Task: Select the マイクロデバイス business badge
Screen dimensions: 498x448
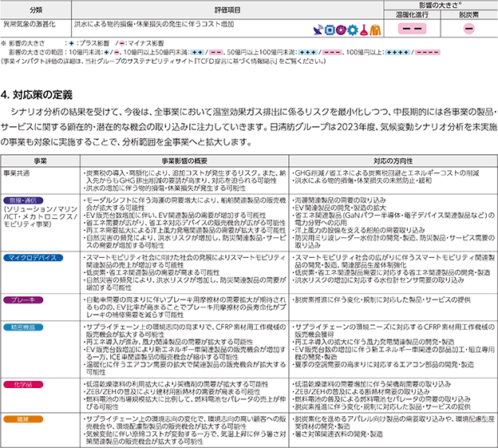Action: [x=33, y=258]
